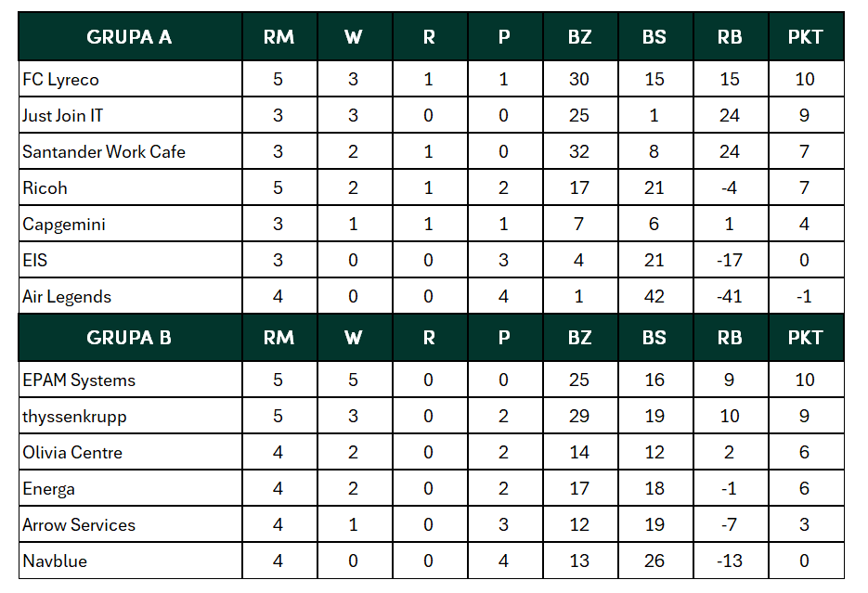Click Santander Work Cafe's 32 goals cell
The height and width of the screenshot is (593, 868).
coord(579,152)
